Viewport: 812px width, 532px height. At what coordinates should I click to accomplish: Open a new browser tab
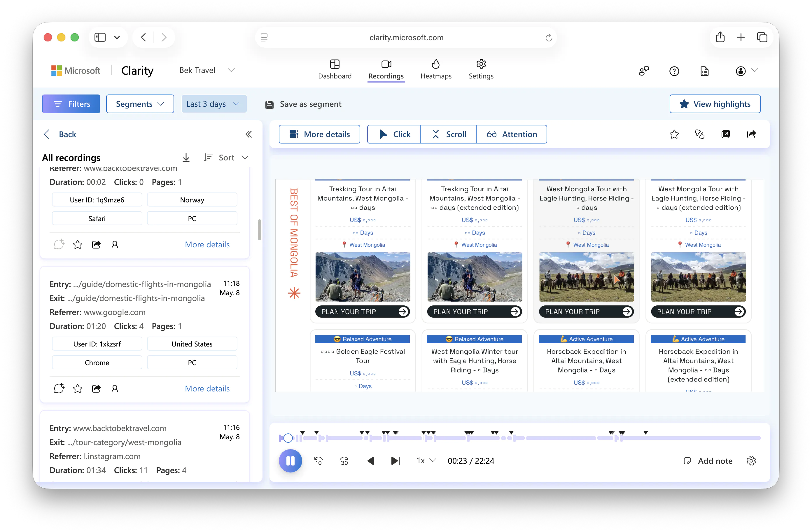coord(741,37)
